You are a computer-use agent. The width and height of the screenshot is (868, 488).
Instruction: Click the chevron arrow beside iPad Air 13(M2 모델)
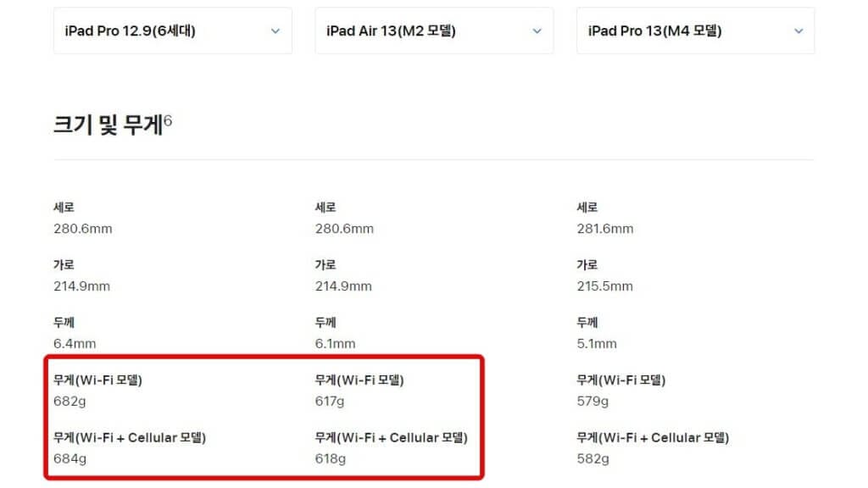[x=537, y=31]
